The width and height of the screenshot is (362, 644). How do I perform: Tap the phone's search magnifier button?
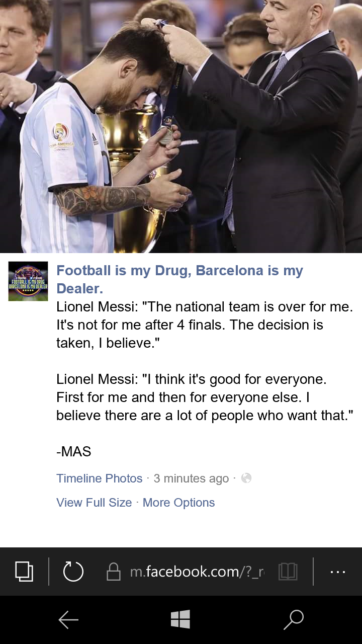point(294,619)
